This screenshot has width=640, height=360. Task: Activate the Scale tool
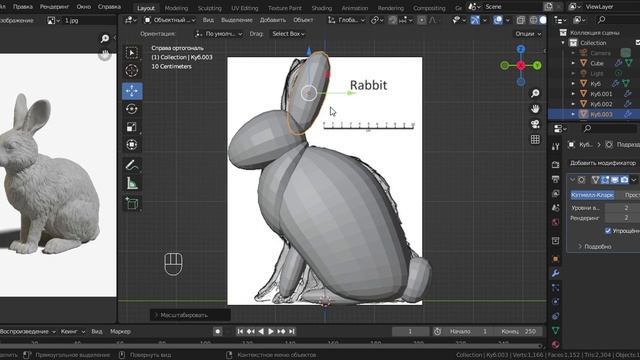click(132, 127)
